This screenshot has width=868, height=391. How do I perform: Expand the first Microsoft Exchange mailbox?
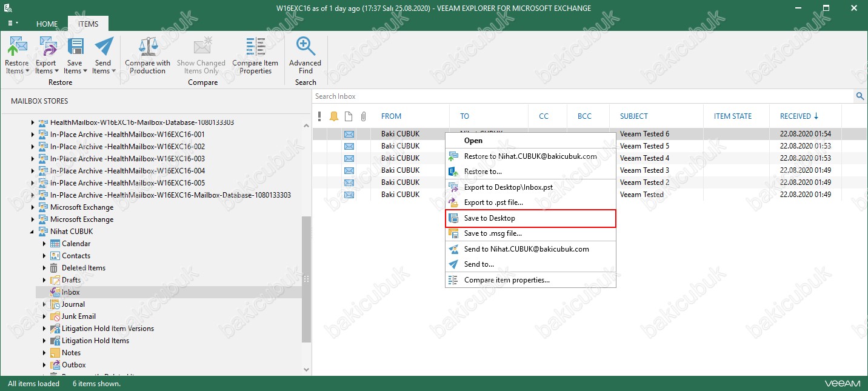tap(32, 207)
